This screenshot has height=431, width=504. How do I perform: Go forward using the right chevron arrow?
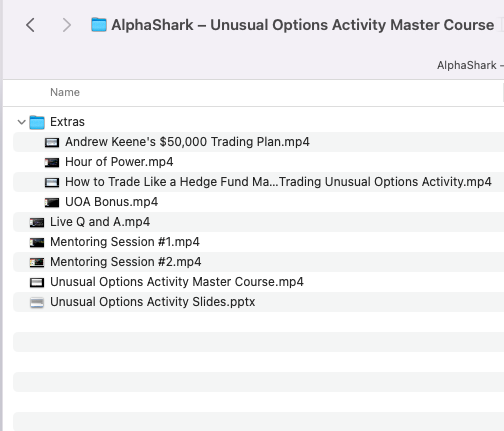pyautogui.click(x=67, y=25)
